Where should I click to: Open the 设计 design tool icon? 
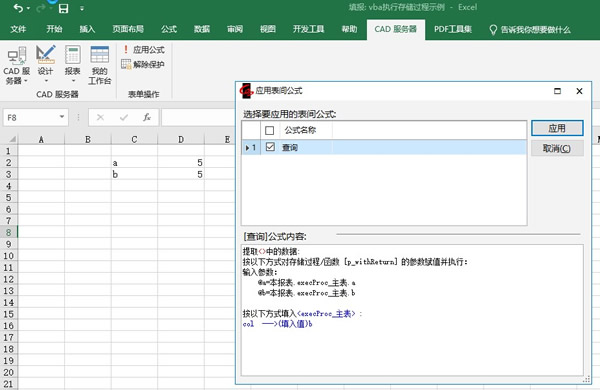coord(46,64)
